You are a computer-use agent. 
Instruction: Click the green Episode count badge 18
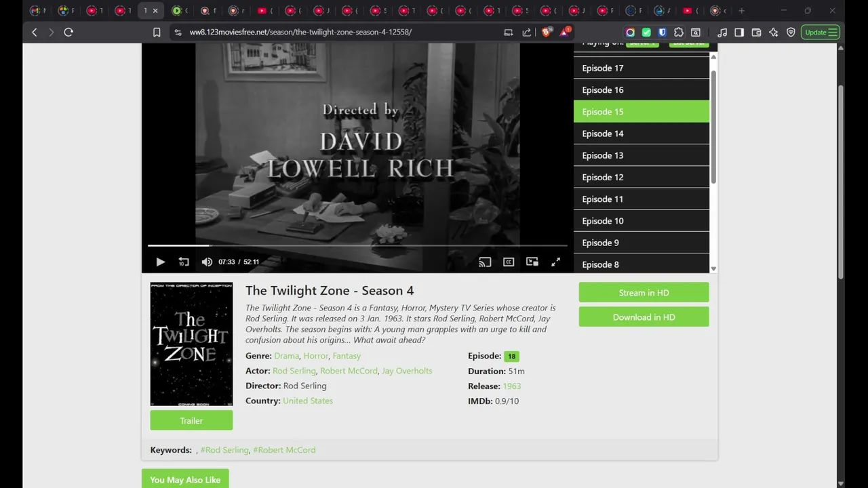tap(511, 356)
